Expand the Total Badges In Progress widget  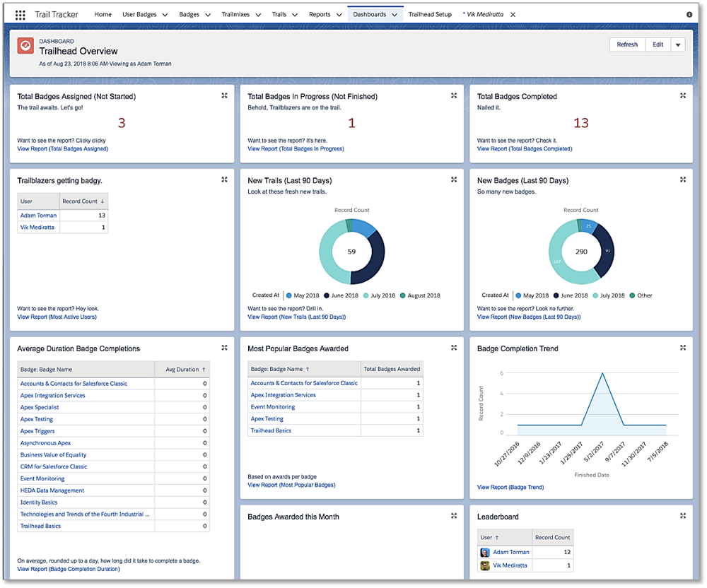pyautogui.click(x=454, y=95)
